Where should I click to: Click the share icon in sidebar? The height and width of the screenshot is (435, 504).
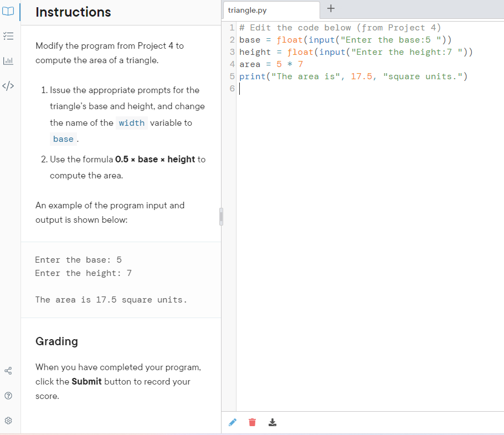pos(8,371)
